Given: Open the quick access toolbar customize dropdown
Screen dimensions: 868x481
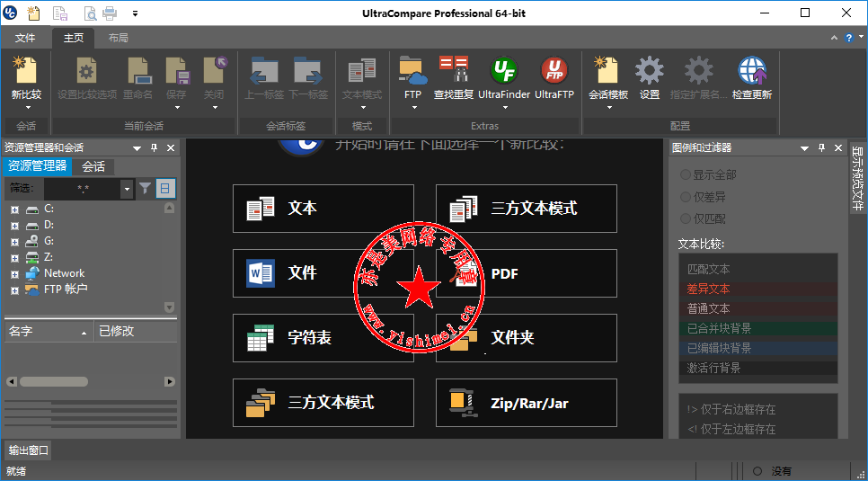Looking at the screenshot, I should [x=136, y=13].
